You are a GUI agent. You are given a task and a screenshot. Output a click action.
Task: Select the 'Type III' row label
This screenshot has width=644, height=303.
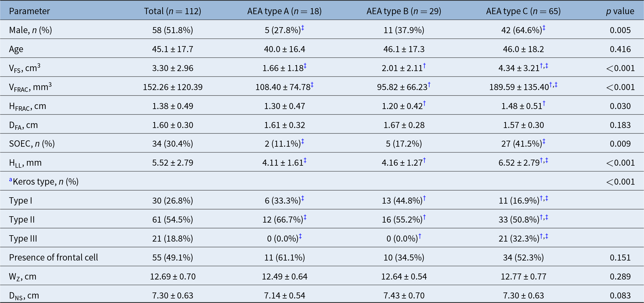point(23,239)
